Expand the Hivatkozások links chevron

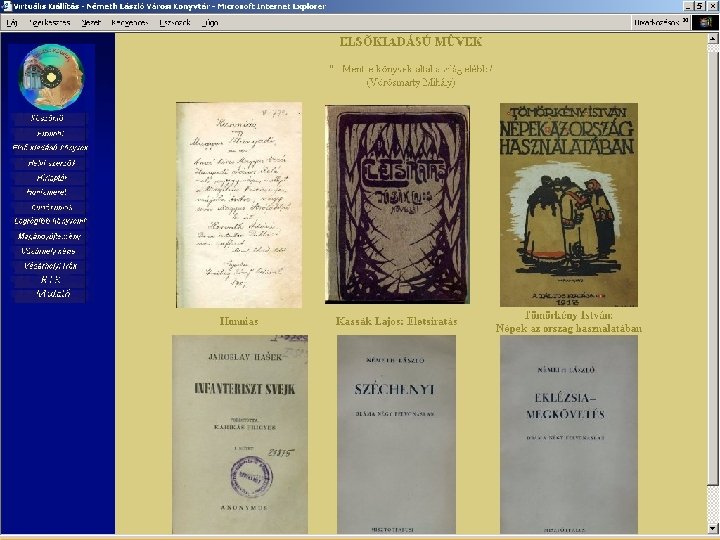686,20
